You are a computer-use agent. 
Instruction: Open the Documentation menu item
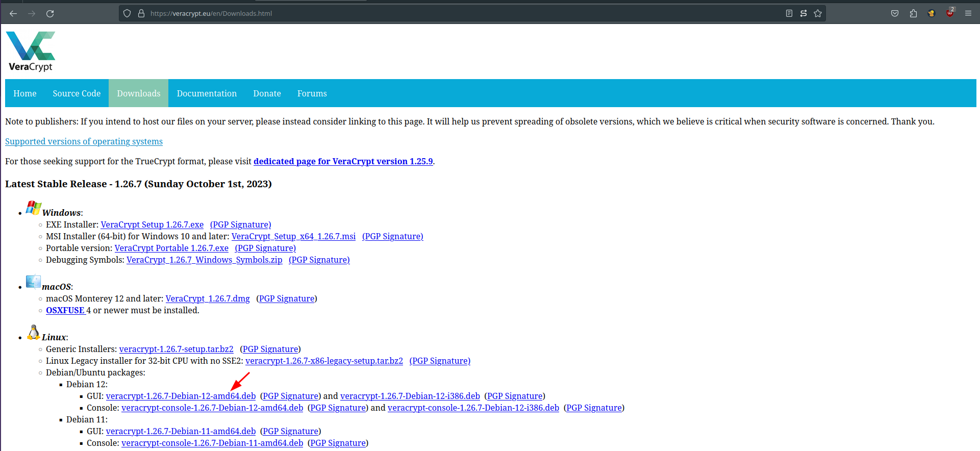(x=207, y=93)
